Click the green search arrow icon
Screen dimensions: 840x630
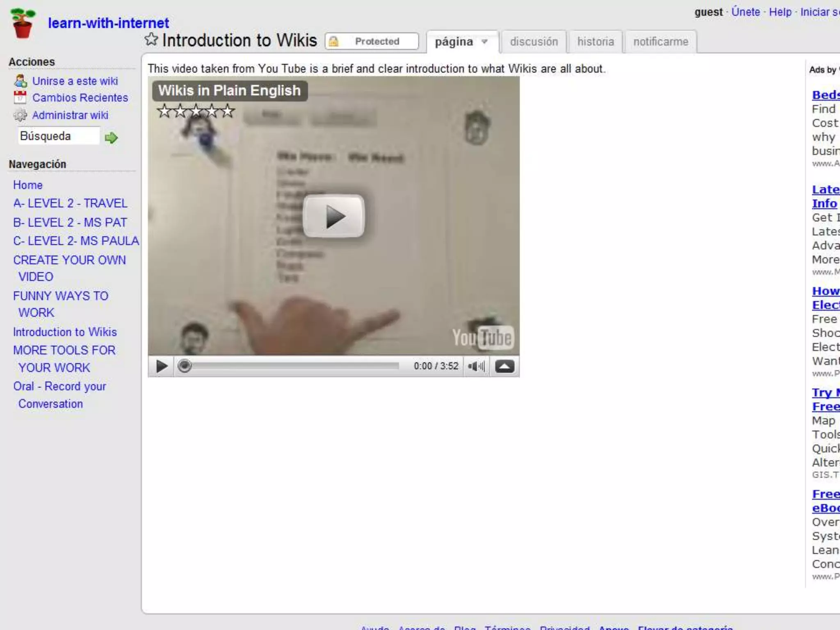[x=111, y=138]
